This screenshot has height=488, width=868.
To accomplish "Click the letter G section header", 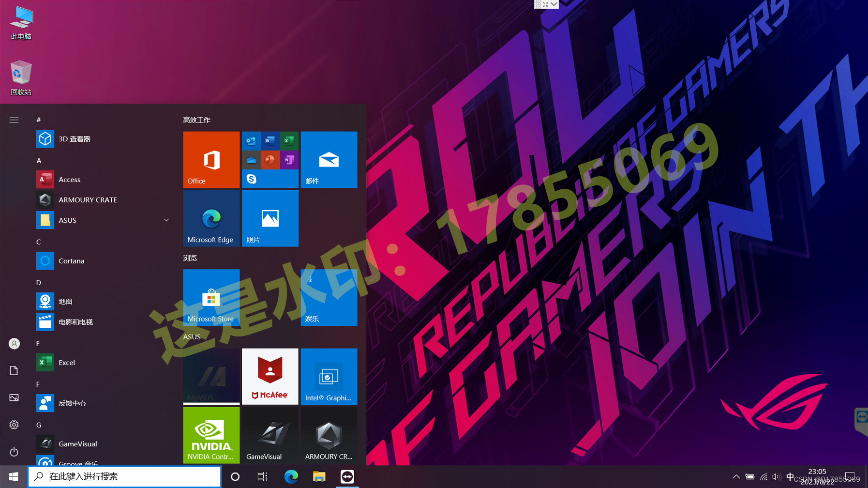I will pyautogui.click(x=39, y=425).
